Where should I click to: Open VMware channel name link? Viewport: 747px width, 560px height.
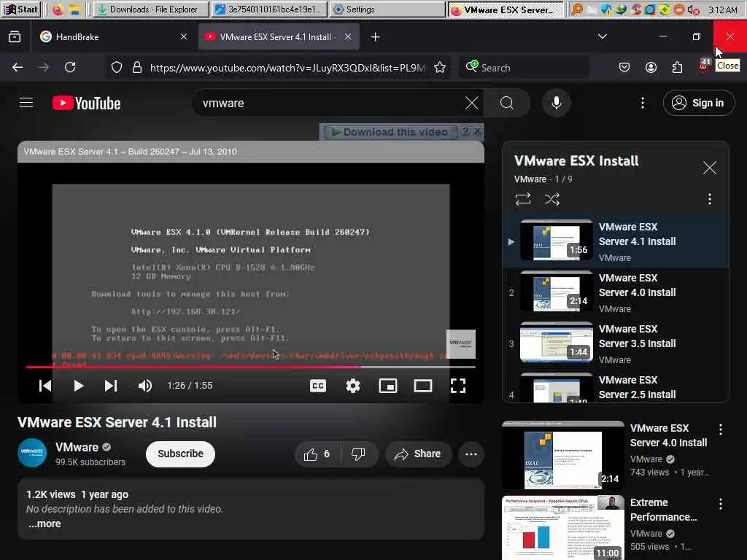coord(77,447)
